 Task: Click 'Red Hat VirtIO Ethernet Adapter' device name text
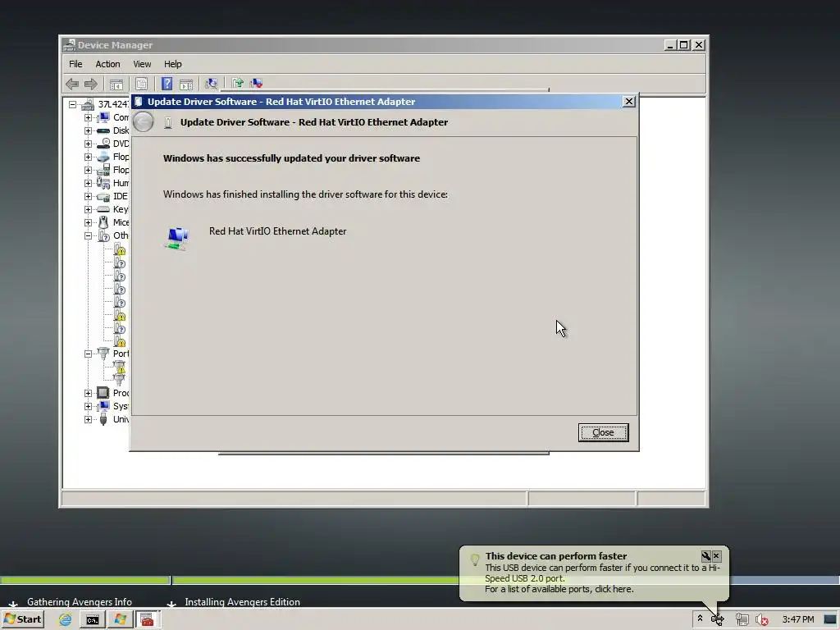tap(277, 231)
